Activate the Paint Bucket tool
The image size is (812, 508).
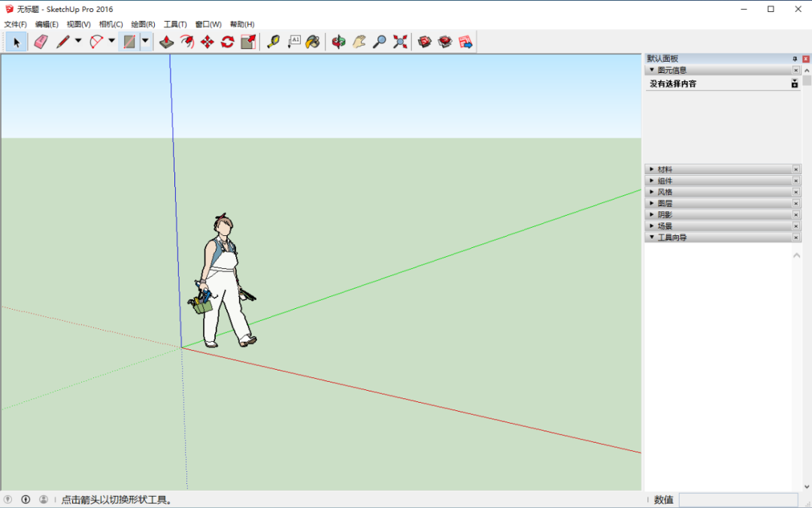point(313,42)
